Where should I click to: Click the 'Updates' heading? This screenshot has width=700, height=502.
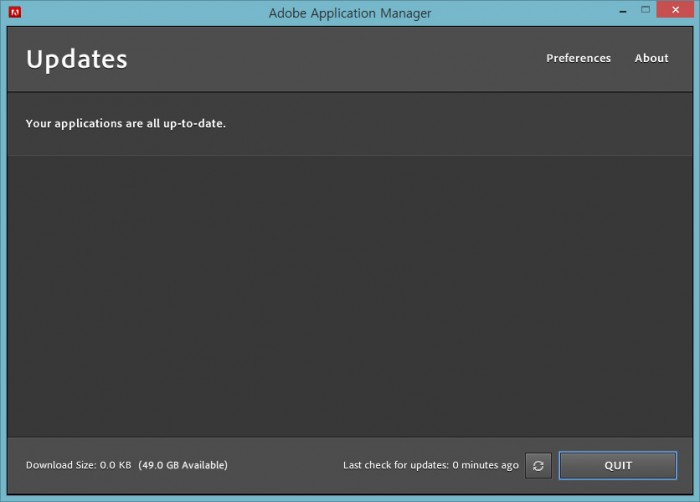click(x=77, y=59)
